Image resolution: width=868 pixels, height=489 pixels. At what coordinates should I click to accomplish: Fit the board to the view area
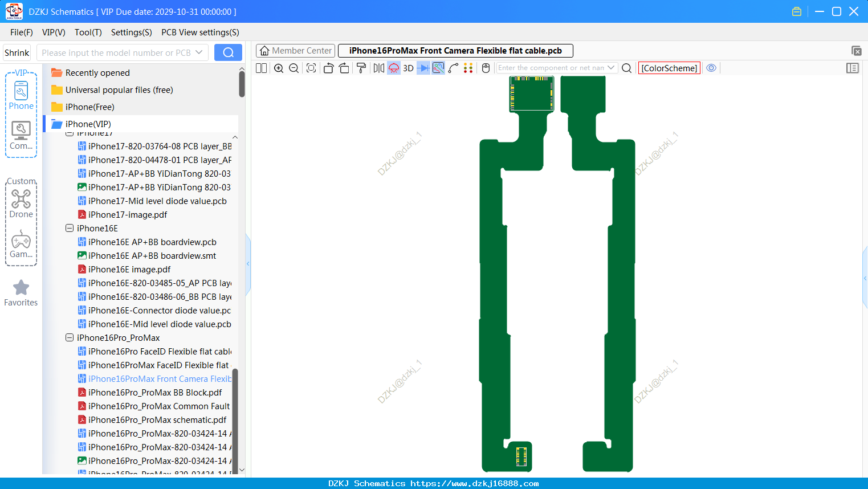click(x=311, y=68)
